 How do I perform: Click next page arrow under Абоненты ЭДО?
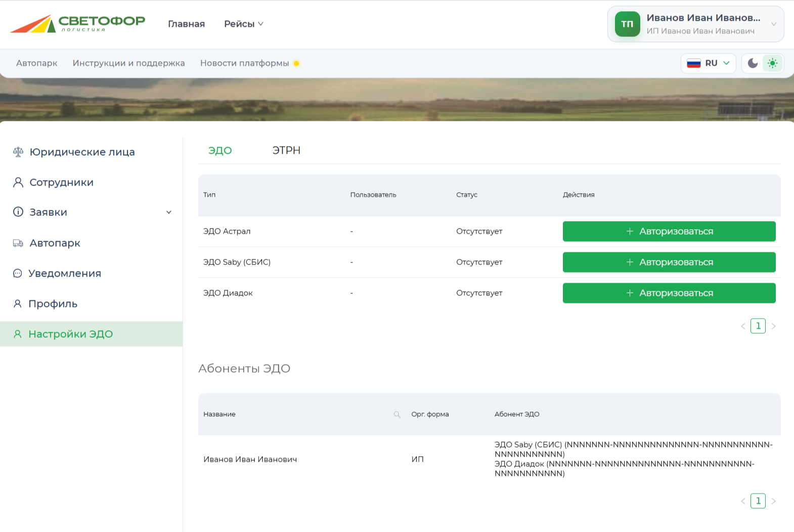click(773, 501)
